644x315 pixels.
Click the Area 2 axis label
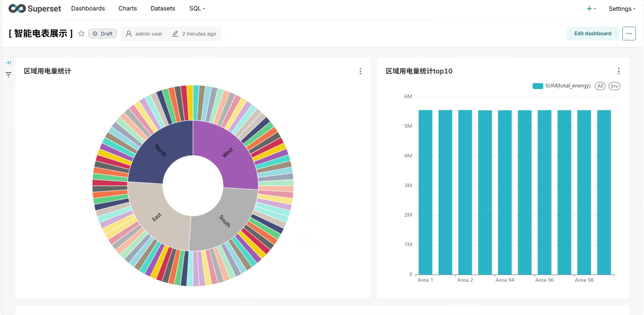click(465, 280)
